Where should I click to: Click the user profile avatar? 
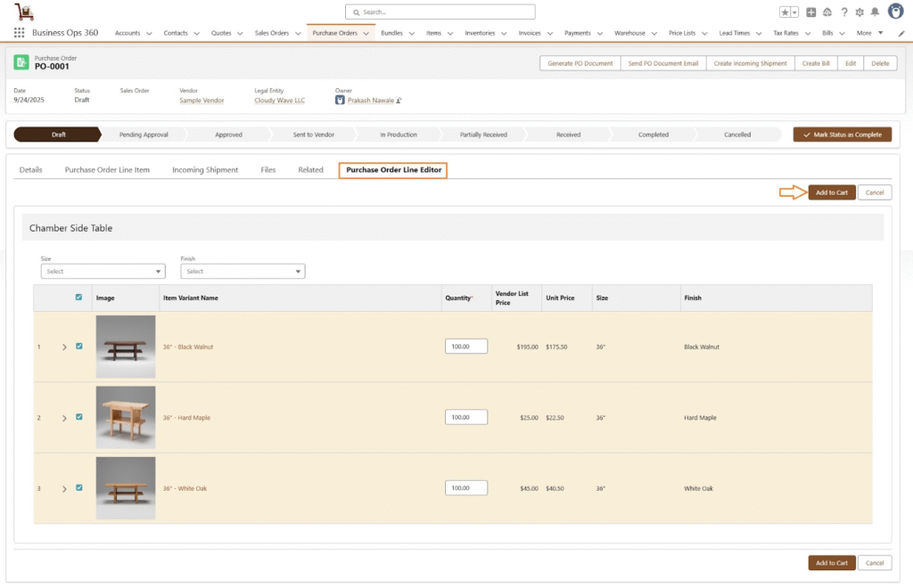click(895, 12)
